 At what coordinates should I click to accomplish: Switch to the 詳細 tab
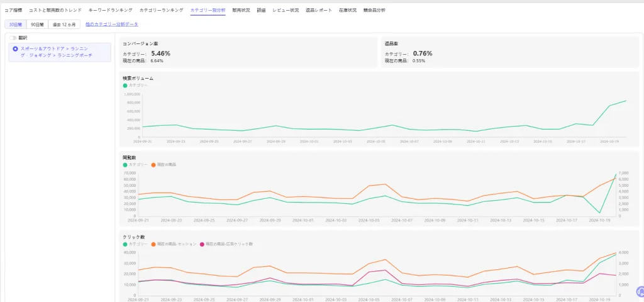tap(261, 10)
